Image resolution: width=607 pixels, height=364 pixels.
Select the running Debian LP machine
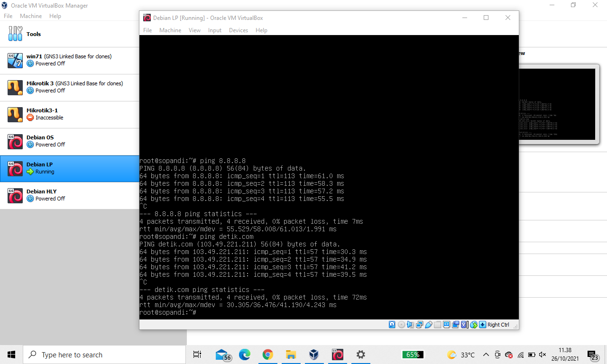tap(70, 168)
